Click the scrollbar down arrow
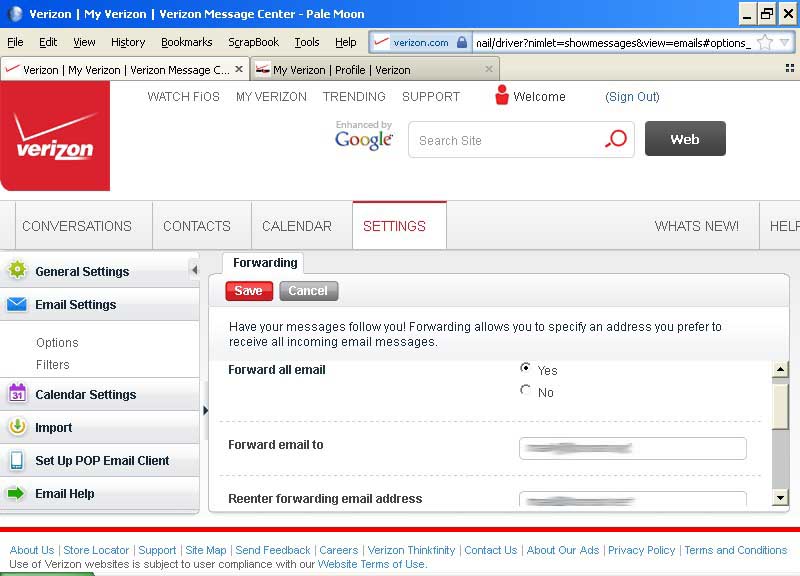The image size is (800, 576). click(x=781, y=497)
